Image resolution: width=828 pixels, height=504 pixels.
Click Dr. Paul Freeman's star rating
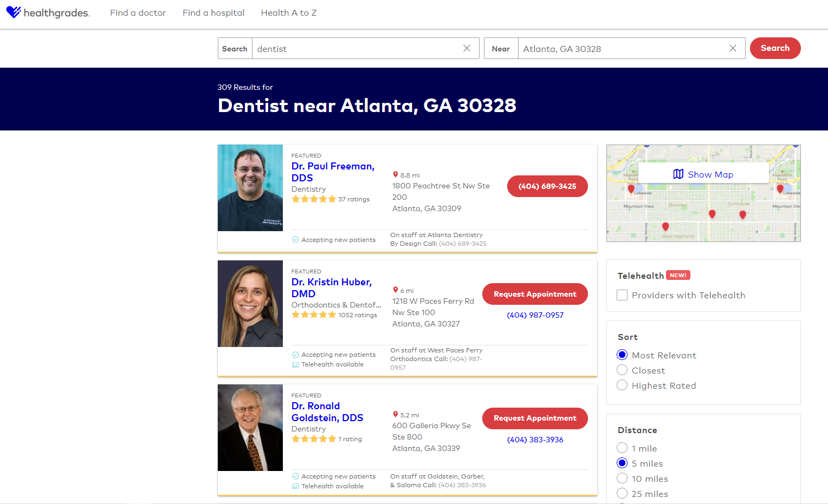coord(314,199)
